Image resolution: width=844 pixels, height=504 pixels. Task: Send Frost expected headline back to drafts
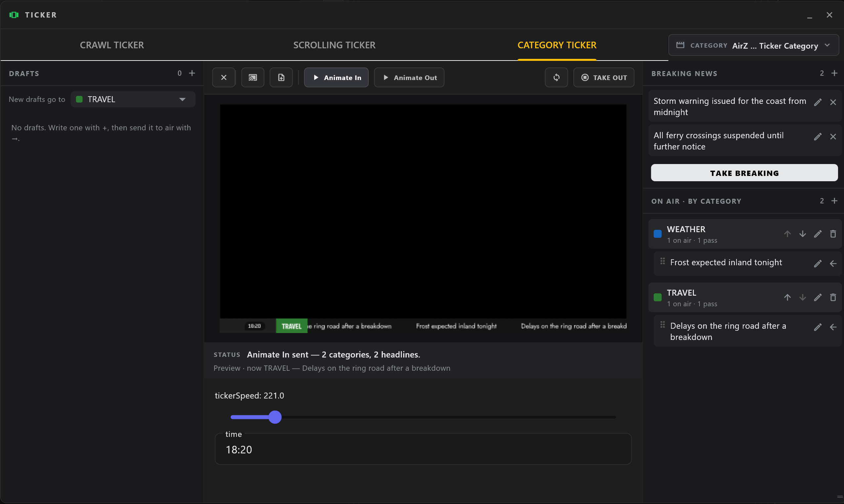tap(833, 264)
